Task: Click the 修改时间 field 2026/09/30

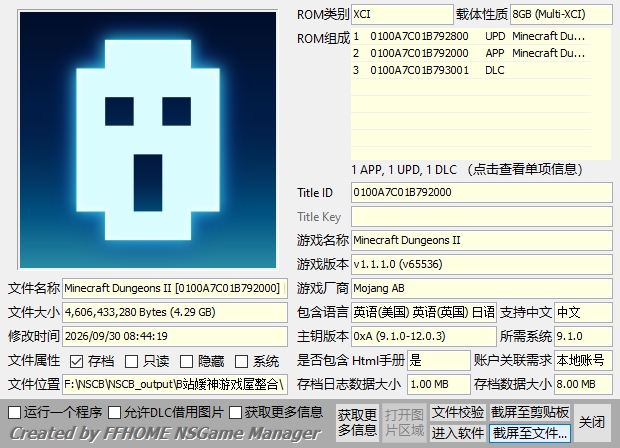Action: [x=175, y=336]
